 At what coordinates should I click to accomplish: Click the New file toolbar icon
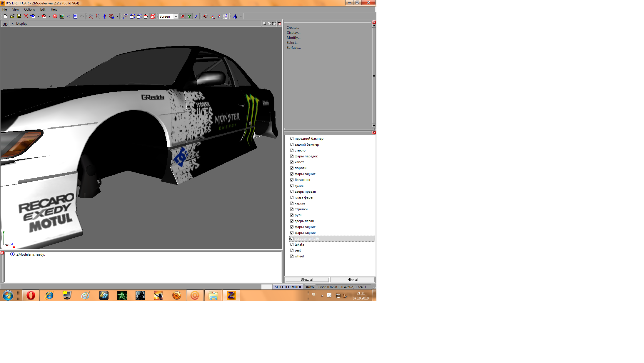coord(5,16)
